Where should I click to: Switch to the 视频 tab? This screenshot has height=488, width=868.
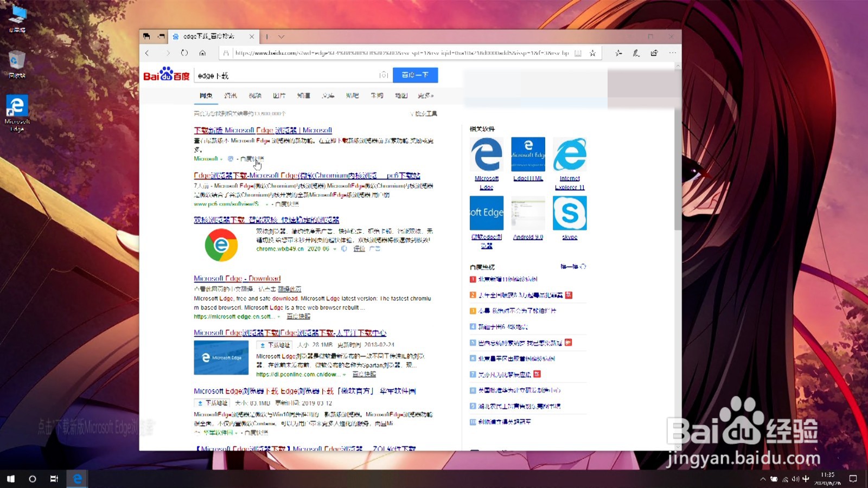pyautogui.click(x=255, y=95)
